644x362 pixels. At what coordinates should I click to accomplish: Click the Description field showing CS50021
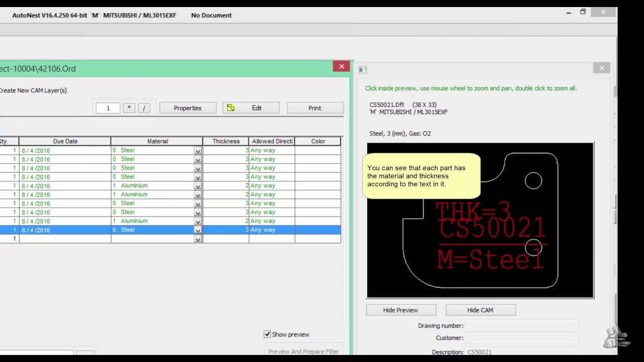point(521,352)
